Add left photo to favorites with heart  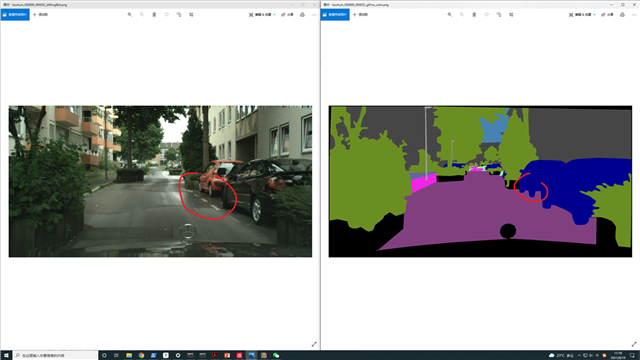[x=167, y=15]
